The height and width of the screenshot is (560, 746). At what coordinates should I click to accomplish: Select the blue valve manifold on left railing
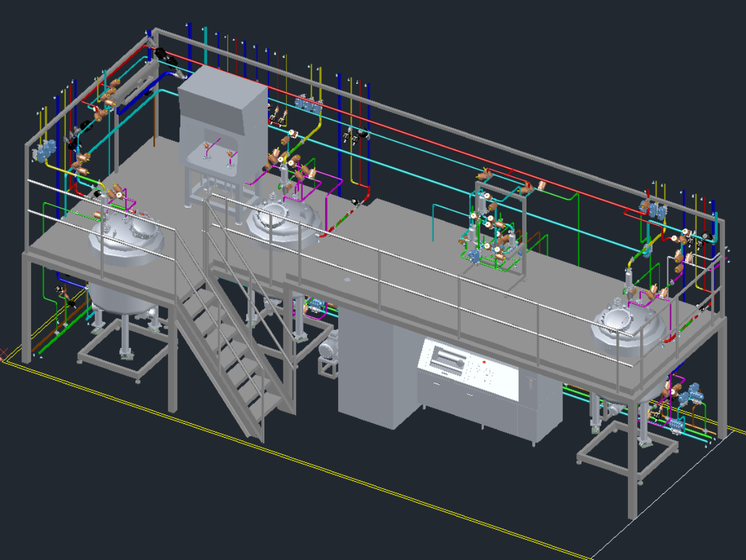(45, 151)
